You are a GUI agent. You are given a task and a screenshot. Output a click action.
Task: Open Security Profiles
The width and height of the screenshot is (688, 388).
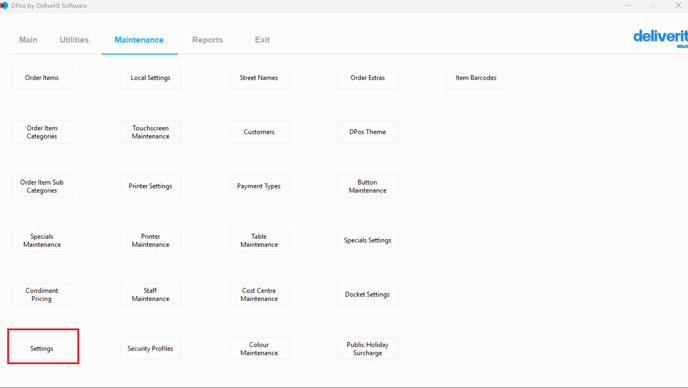click(150, 348)
